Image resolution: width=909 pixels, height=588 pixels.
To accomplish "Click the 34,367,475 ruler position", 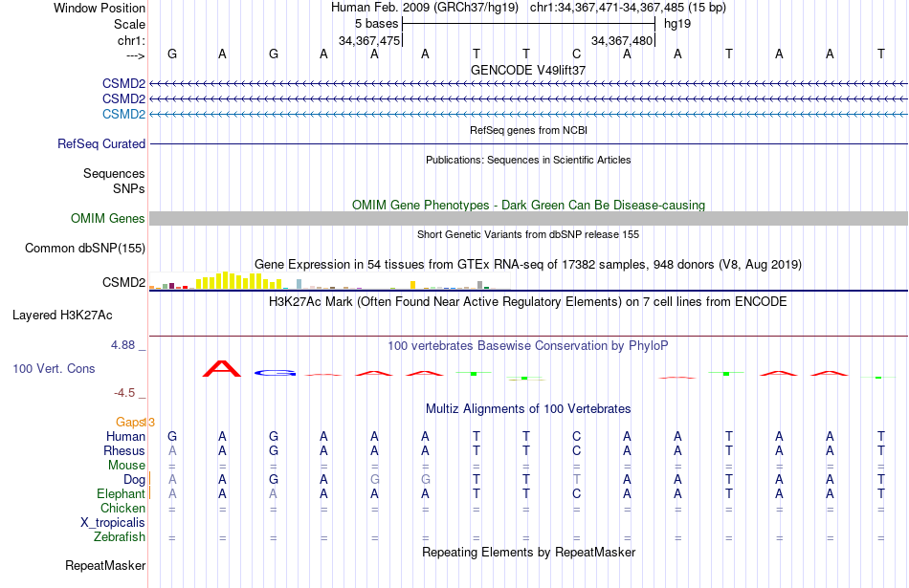I will point(369,40).
